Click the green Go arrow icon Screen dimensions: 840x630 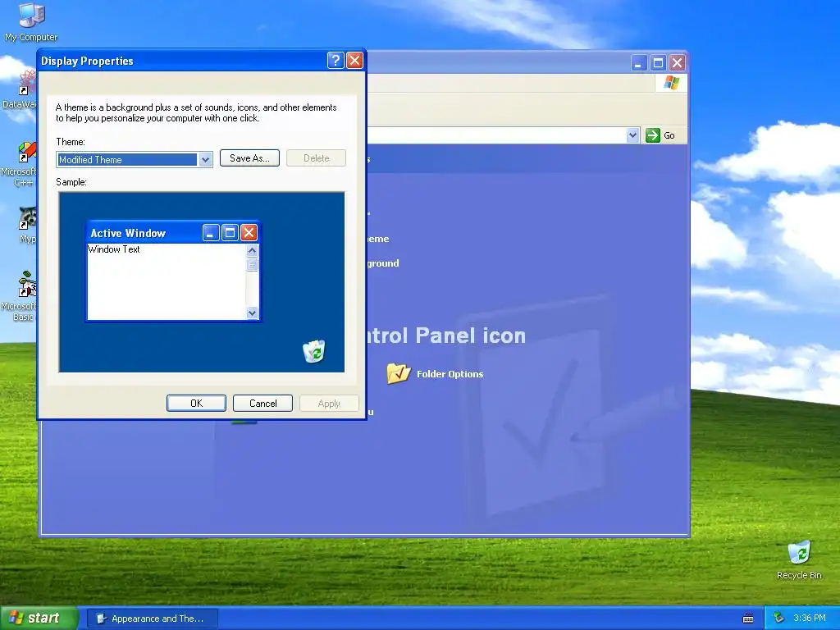(x=652, y=135)
